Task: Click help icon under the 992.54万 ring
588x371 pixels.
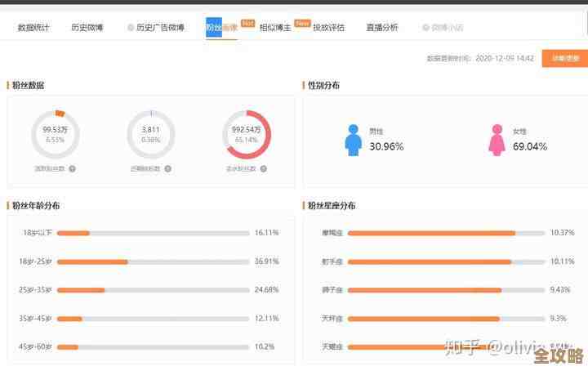Action: point(264,169)
